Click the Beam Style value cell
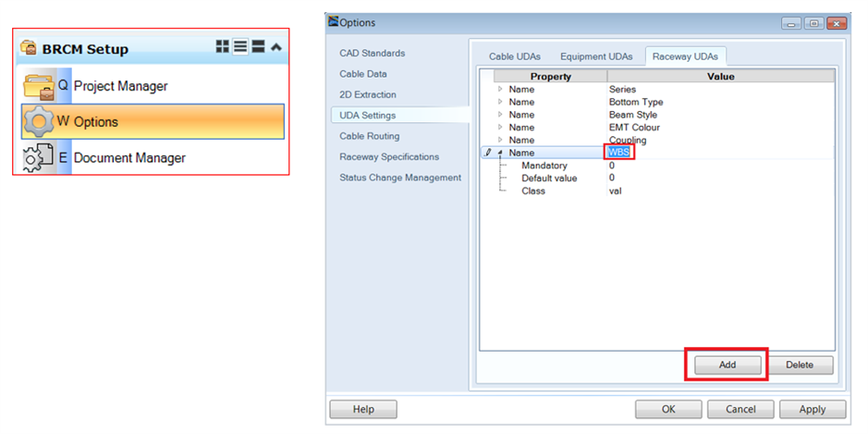The width and height of the screenshot is (868, 434). (720, 115)
